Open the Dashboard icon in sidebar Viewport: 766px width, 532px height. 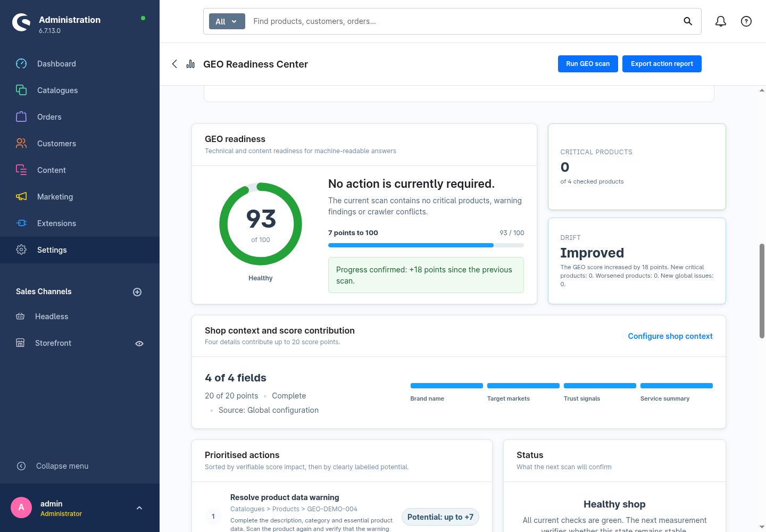(x=21, y=64)
